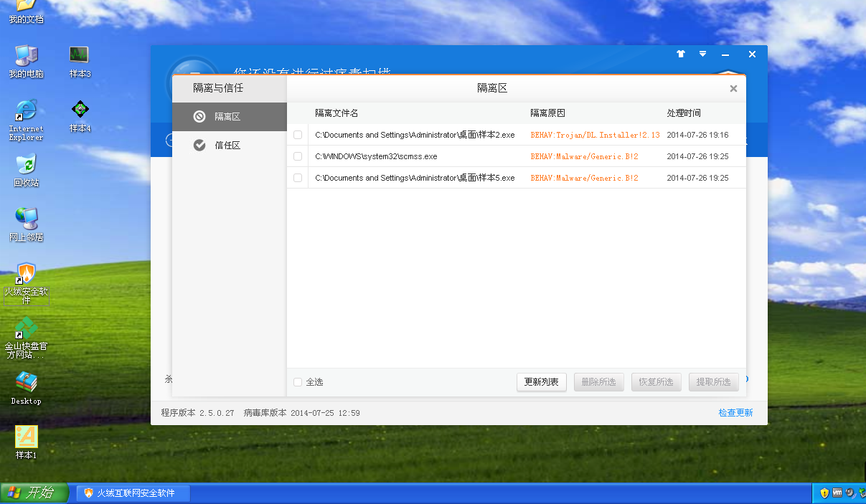Enable the 全选 select-all checkbox
The height and width of the screenshot is (504, 866).
[298, 382]
